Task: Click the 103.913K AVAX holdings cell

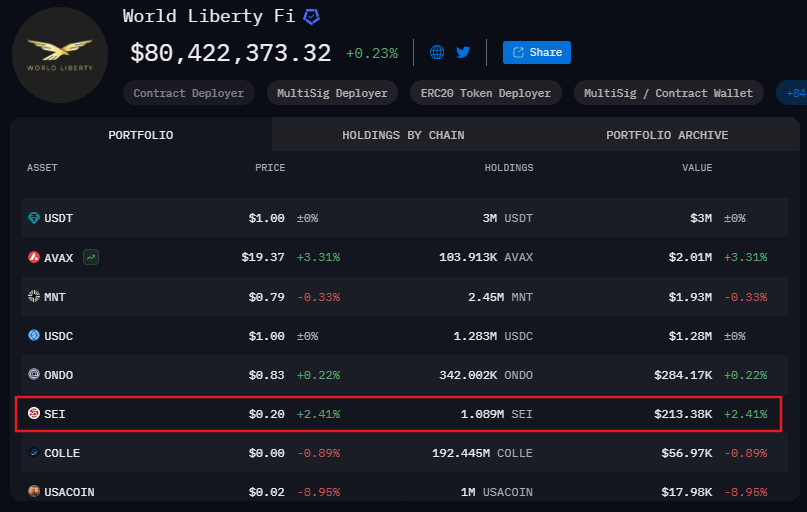Action: (486, 257)
